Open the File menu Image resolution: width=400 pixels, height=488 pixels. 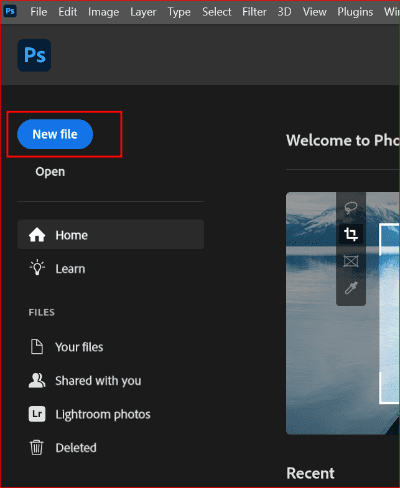point(39,12)
